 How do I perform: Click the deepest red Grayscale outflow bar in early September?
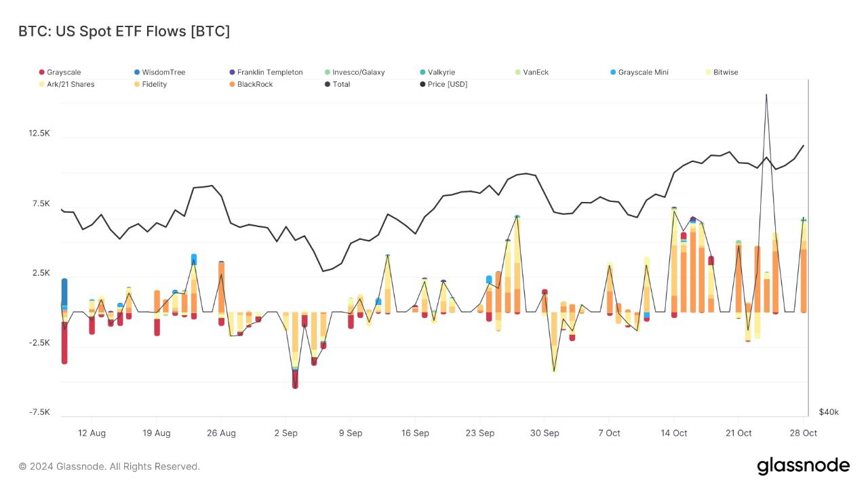coord(295,378)
